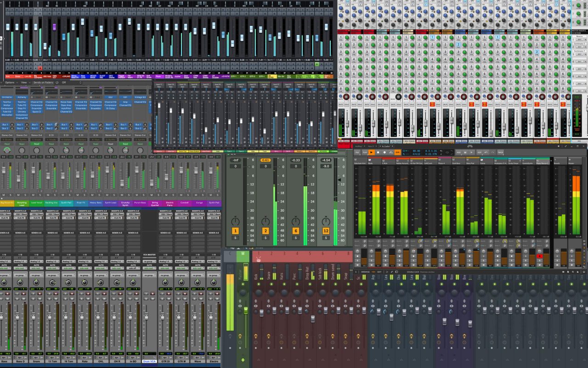
Task: Open the View dropdown in Logic mixer
Action: click(x=23, y=82)
